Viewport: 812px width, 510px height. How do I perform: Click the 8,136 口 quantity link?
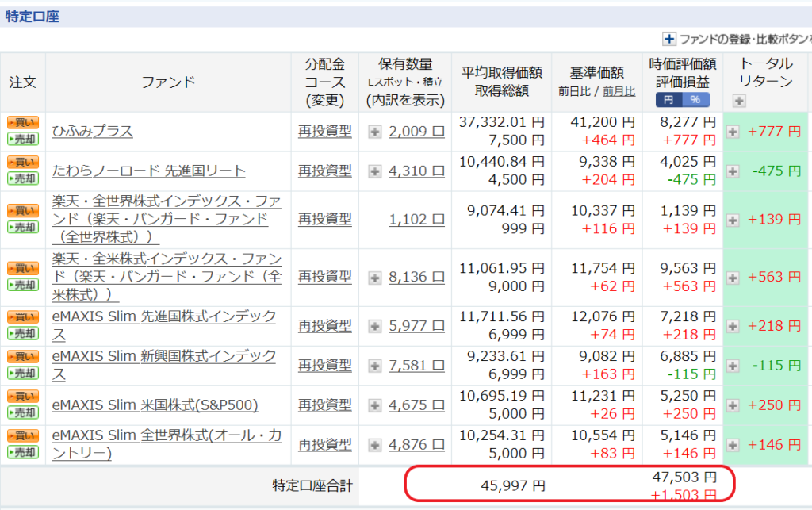[x=416, y=277]
